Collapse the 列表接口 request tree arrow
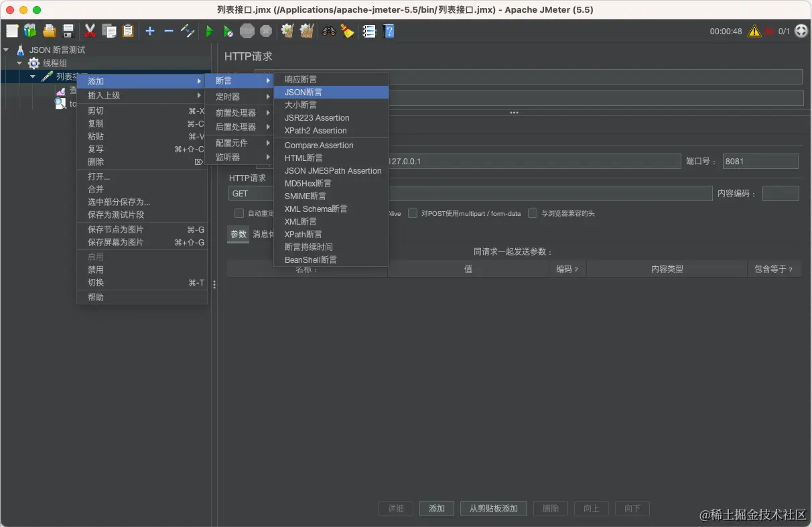Viewport: 812px width, 527px height. pos(33,76)
